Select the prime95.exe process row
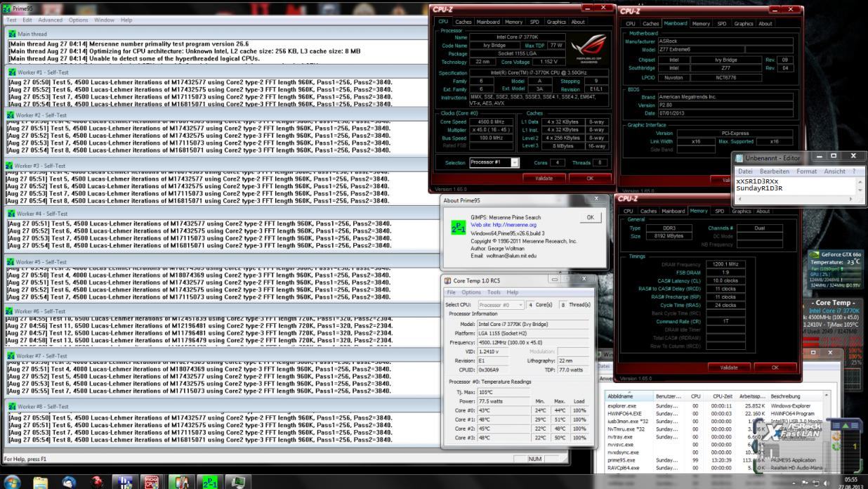Viewport: 868px width, 489px height. coord(715,460)
